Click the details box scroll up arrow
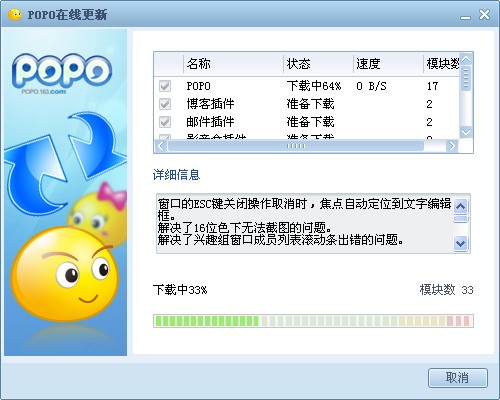The image size is (500, 400). click(x=461, y=207)
